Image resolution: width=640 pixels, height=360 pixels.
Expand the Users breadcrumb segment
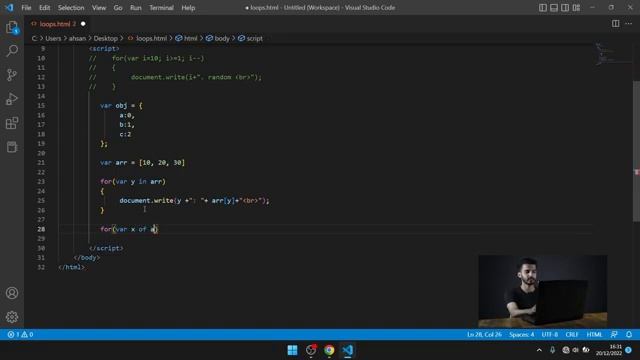tap(53, 38)
